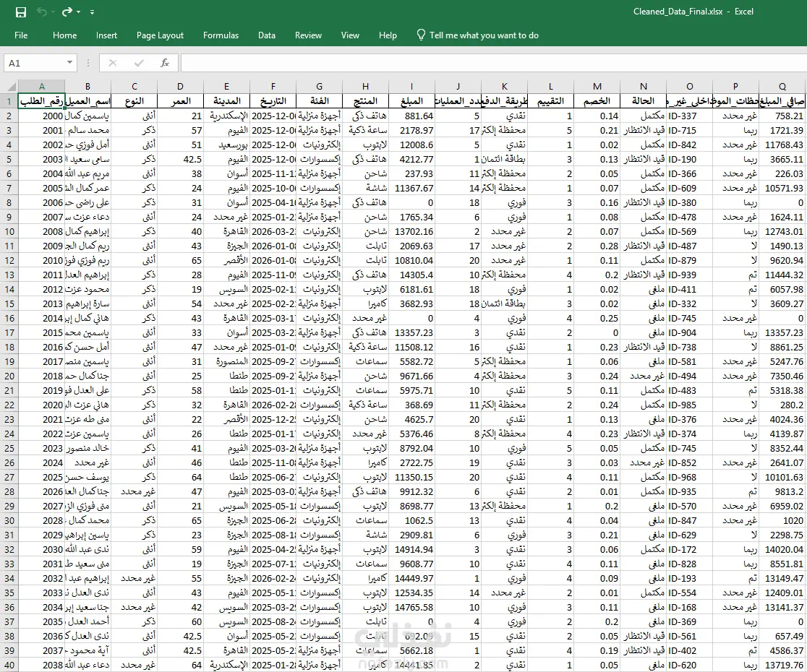Screen dimensions: 807x672
Task: Click the amount cell 881.64
Action: click(411, 116)
